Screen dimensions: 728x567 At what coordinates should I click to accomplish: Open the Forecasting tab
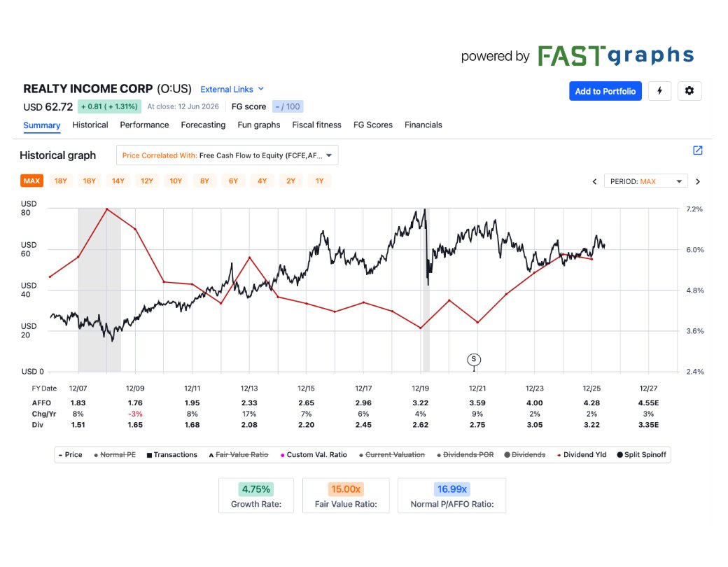[x=204, y=125]
